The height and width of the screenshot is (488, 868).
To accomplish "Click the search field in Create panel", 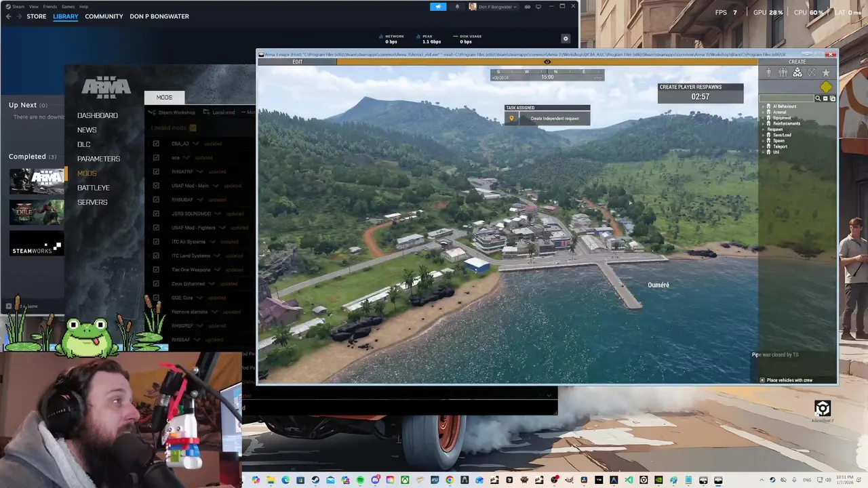I will click(787, 98).
